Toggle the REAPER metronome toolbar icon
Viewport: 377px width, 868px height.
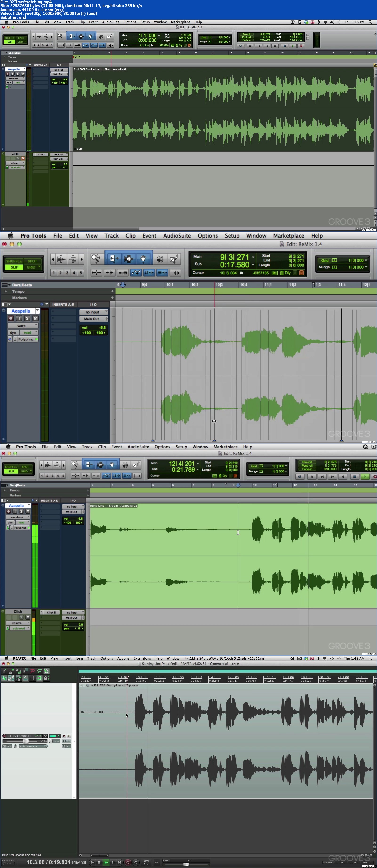tap(47, 671)
